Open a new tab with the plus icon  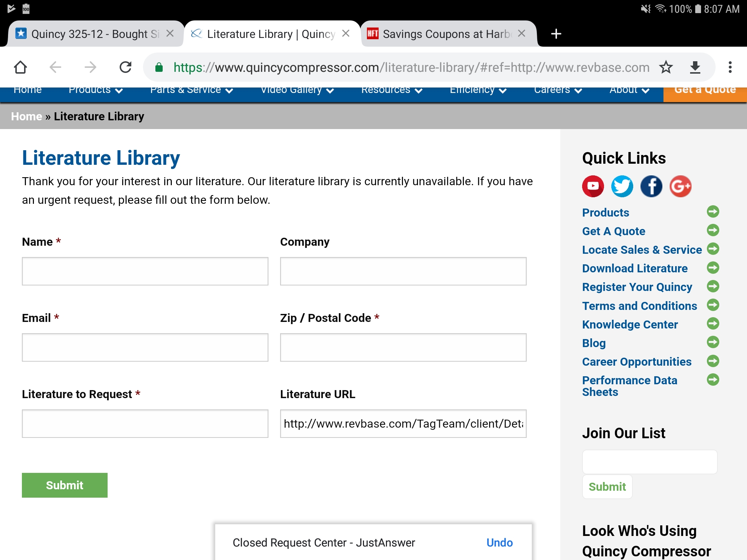tap(556, 34)
